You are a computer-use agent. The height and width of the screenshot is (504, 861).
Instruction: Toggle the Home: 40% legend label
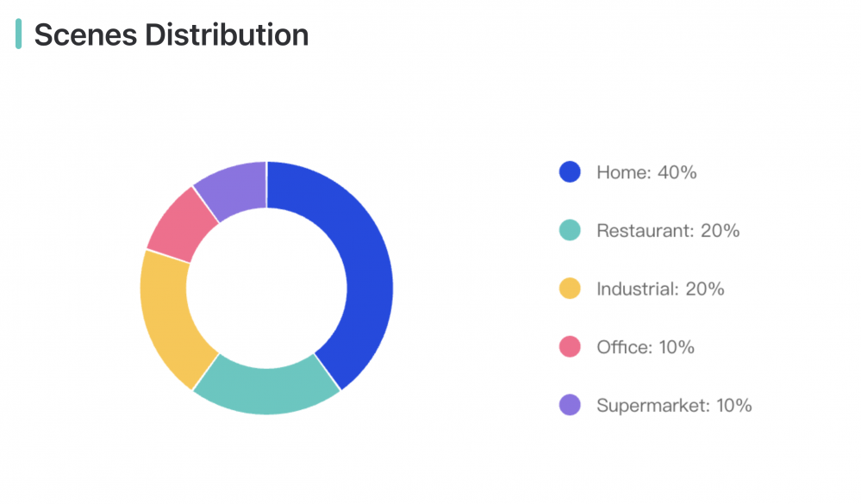pos(646,172)
